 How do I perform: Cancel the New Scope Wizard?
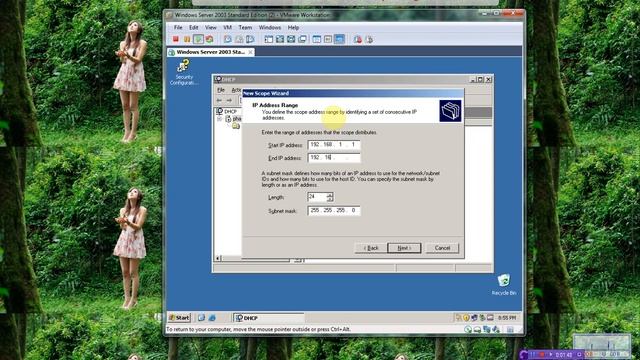442,248
